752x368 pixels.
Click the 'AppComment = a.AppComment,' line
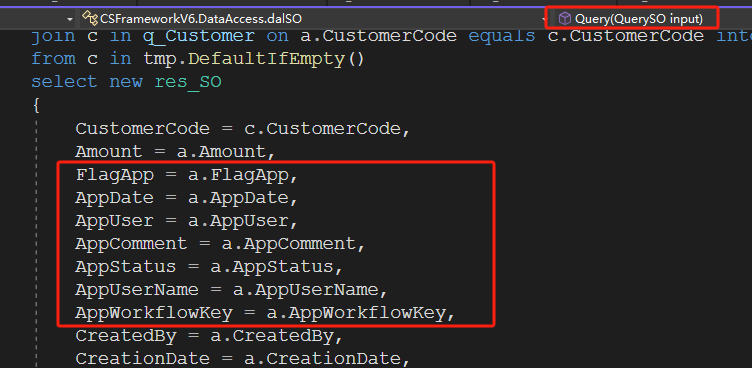pyautogui.click(x=220, y=244)
